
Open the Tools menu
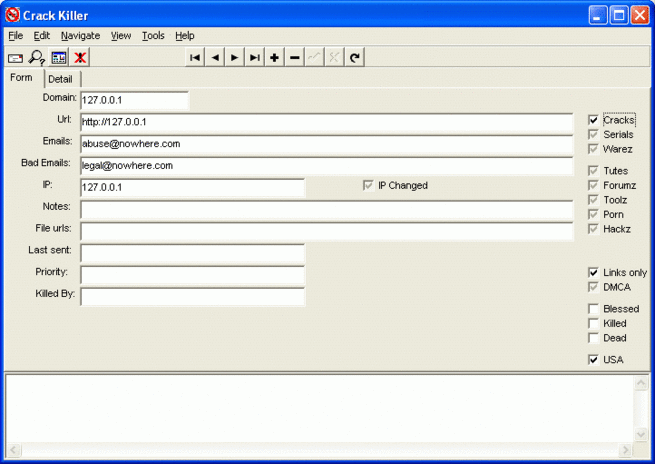click(x=153, y=35)
